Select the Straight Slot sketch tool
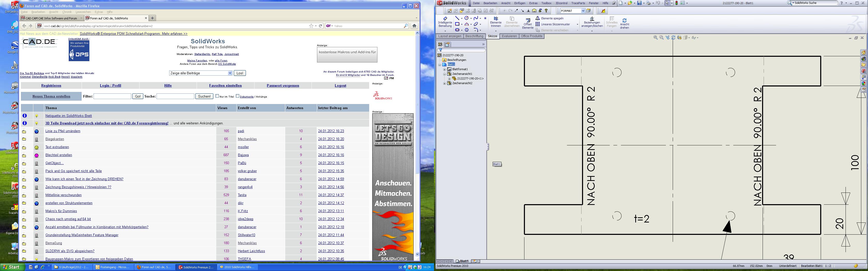Image resolution: width=868 pixels, height=271 pixels. point(457,30)
